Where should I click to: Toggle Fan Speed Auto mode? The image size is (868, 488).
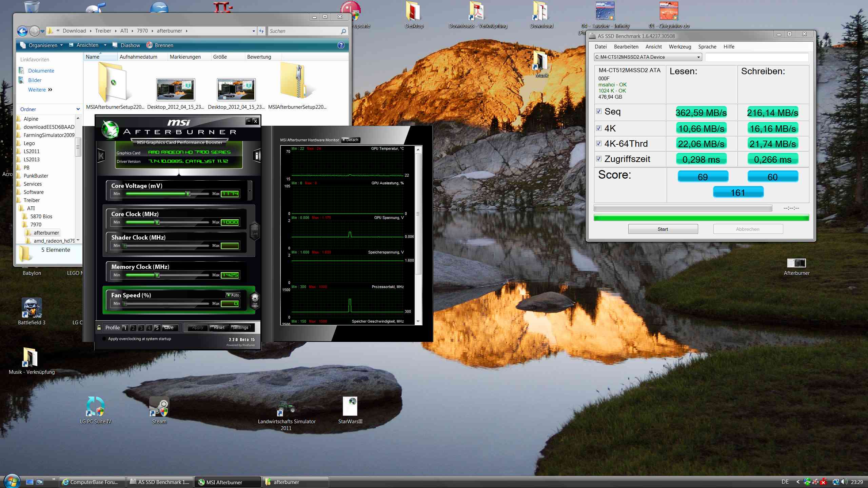click(233, 295)
